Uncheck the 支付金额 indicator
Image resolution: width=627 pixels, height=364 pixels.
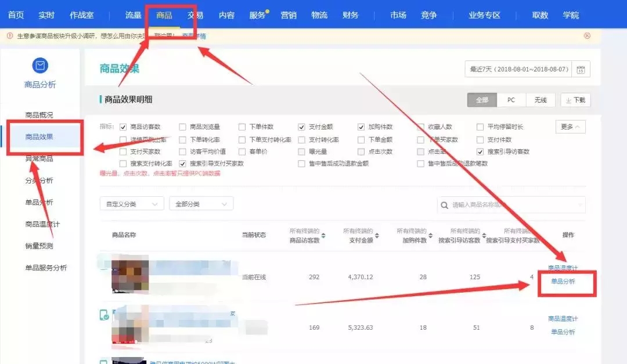pos(301,127)
